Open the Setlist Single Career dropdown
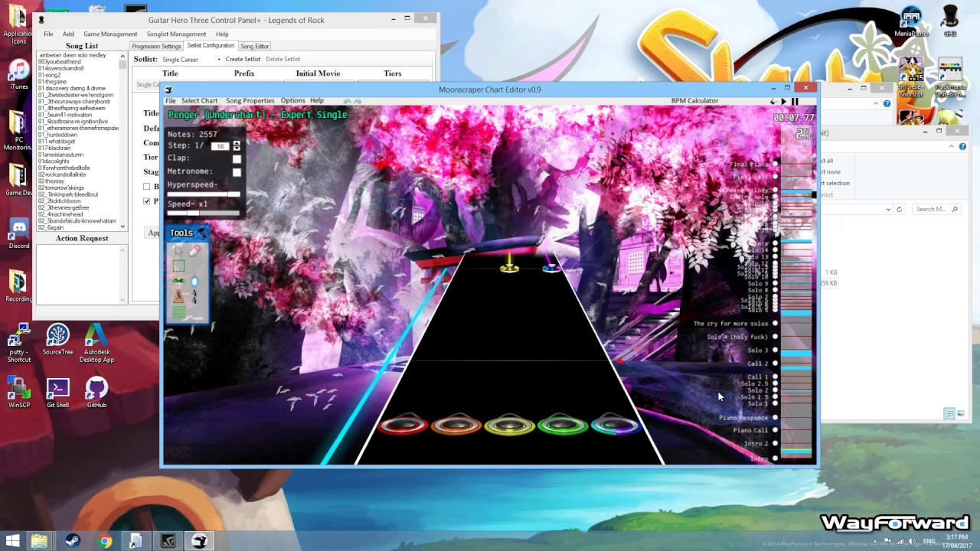Screen dimensions: 980x551 tap(191, 59)
